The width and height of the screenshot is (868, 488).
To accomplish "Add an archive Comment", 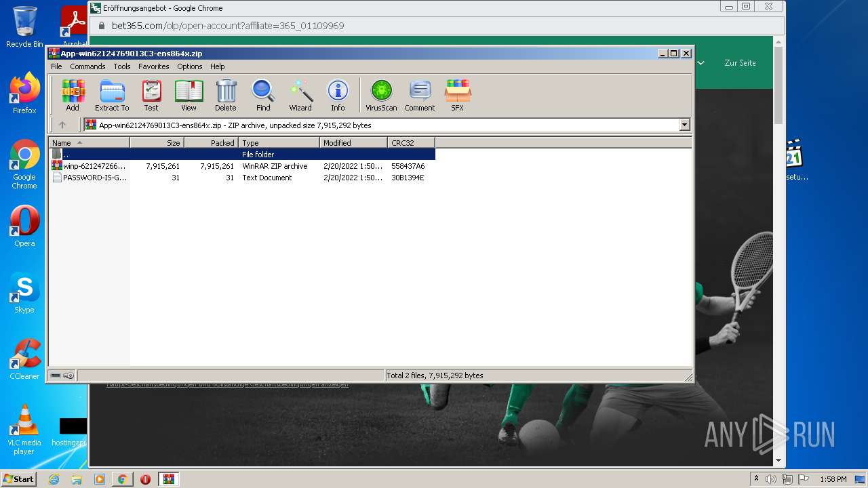I will (x=420, y=96).
